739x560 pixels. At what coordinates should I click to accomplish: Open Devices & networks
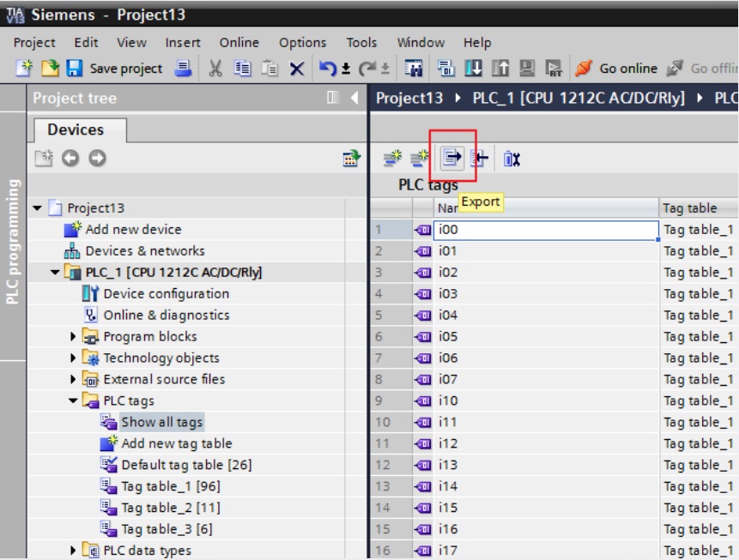(145, 250)
